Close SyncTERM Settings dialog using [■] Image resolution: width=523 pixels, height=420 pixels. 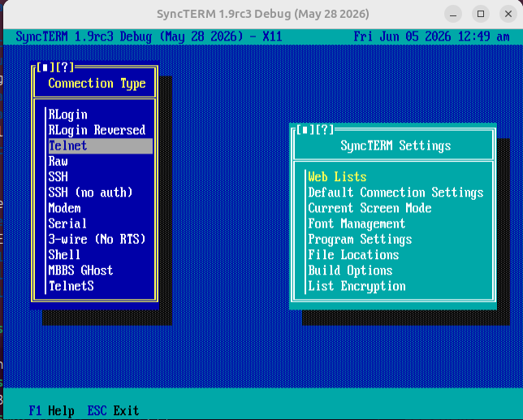[x=305, y=130]
